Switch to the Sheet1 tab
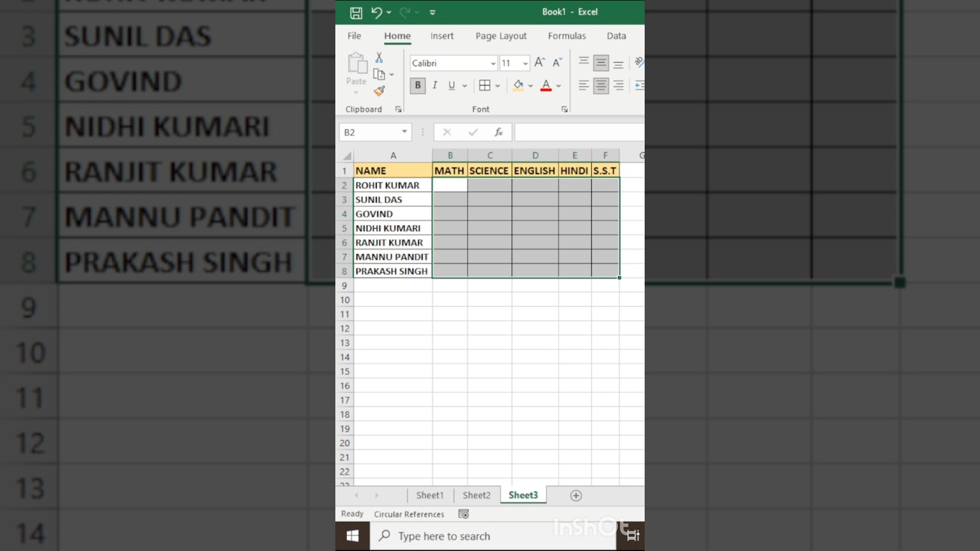980x551 pixels. point(430,495)
